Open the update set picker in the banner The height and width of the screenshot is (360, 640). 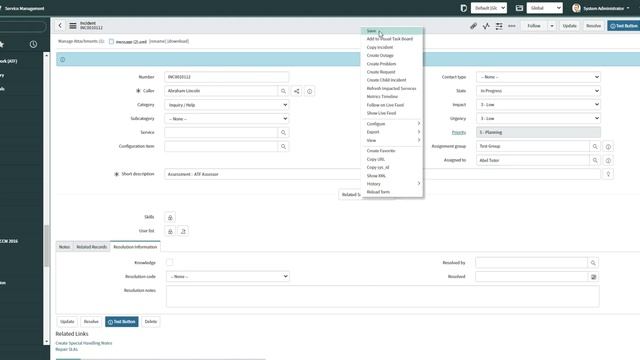(489, 8)
